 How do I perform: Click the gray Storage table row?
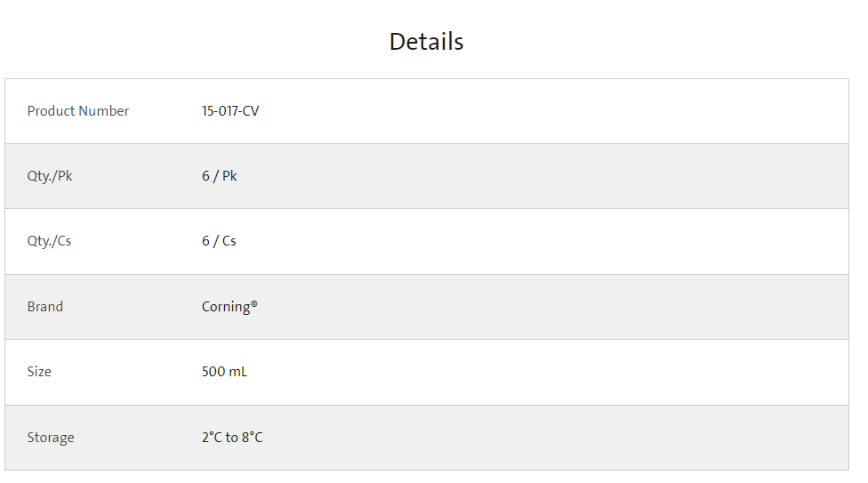[x=427, y=438]
